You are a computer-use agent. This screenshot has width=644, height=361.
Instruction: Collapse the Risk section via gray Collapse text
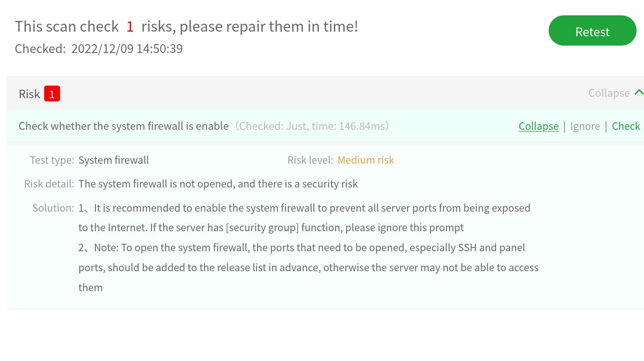[609, 93]
